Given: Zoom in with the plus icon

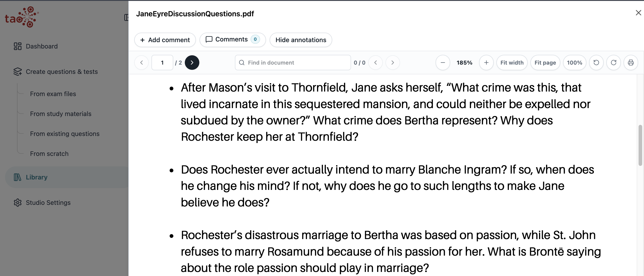Looking at the screenshot, I should click(486, 63).
